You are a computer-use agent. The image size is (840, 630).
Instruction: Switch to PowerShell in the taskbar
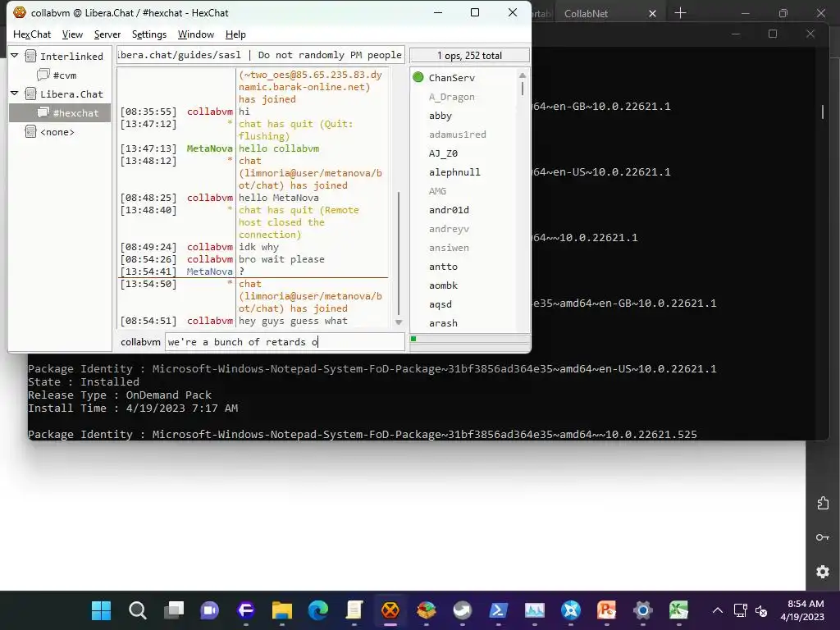[x=498, y=610]
